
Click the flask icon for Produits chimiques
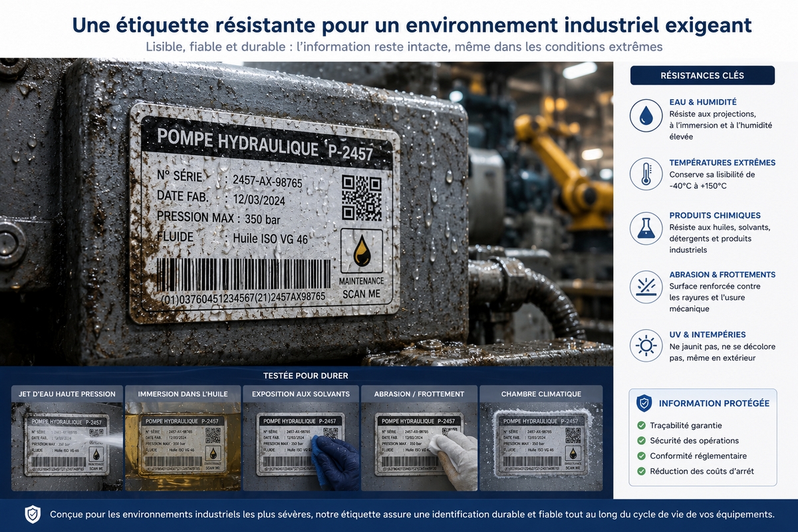pyautogui.click(x=646, y=228)
